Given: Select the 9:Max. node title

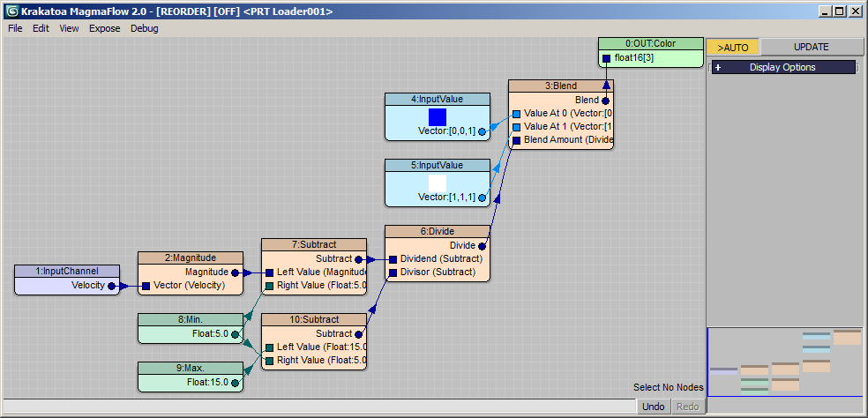Looking at the screenshot, I should (191, 368).
